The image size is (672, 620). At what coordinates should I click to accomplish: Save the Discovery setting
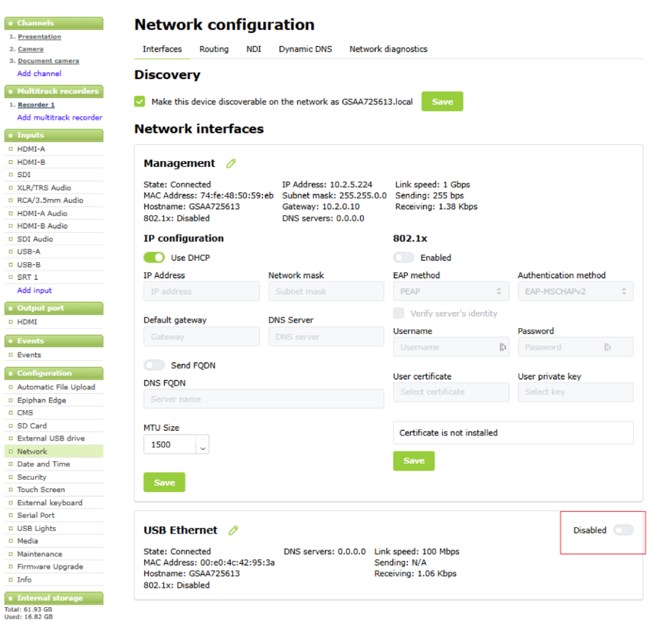pyautogui.click(x=442, y=101)
